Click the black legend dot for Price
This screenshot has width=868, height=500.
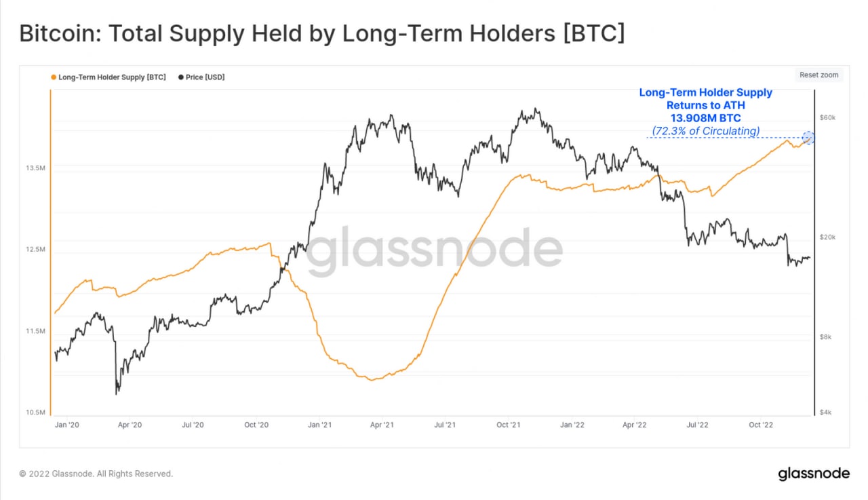[x=180, y=77]
